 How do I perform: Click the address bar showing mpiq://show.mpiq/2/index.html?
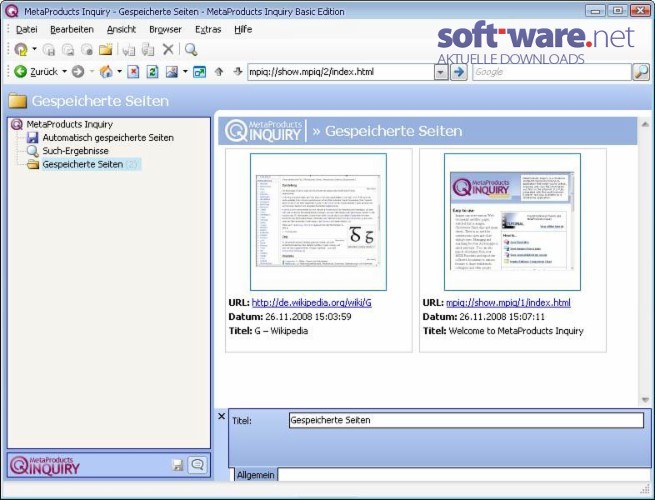[341, 72]
